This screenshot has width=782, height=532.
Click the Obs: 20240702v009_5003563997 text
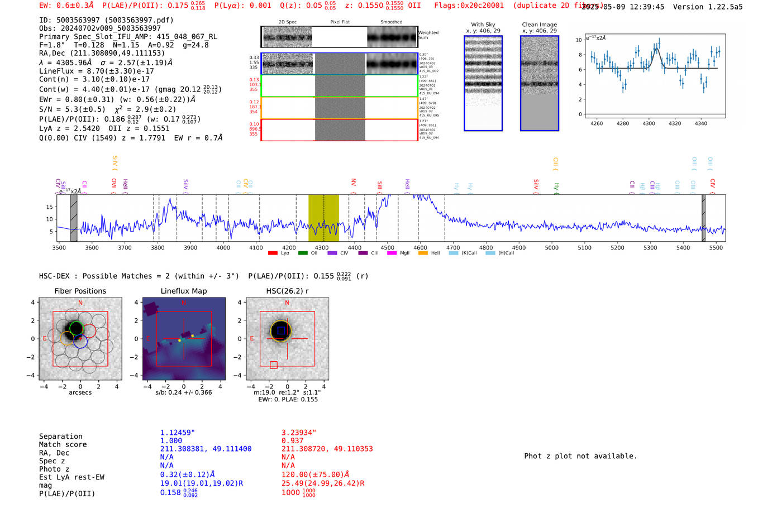(100, 28)
